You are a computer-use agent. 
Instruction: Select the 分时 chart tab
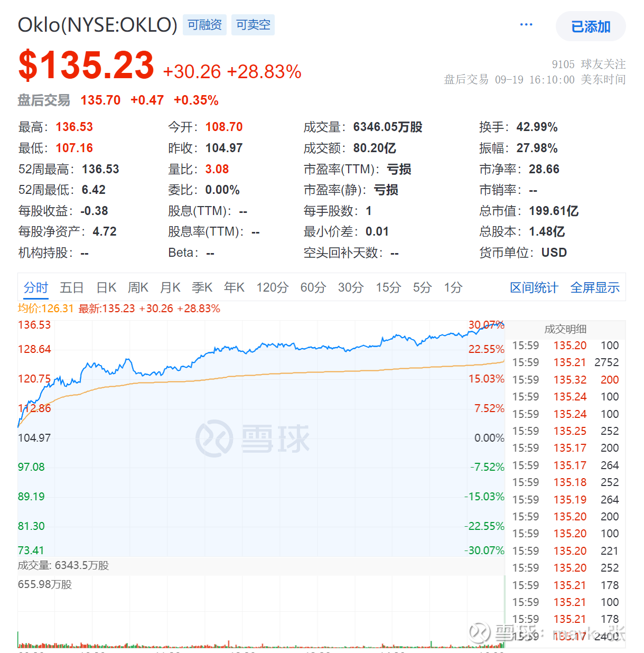coord(36,287)
